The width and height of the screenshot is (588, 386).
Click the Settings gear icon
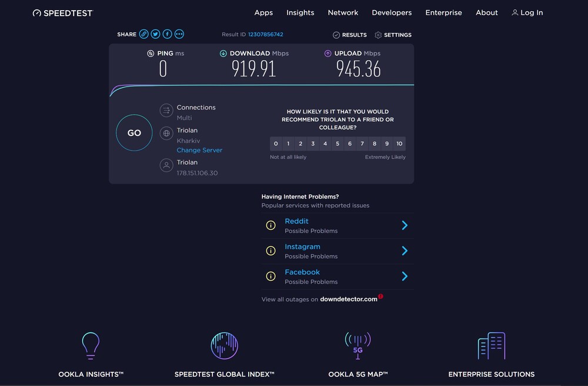pyautogui.click(x=378, y=35)
